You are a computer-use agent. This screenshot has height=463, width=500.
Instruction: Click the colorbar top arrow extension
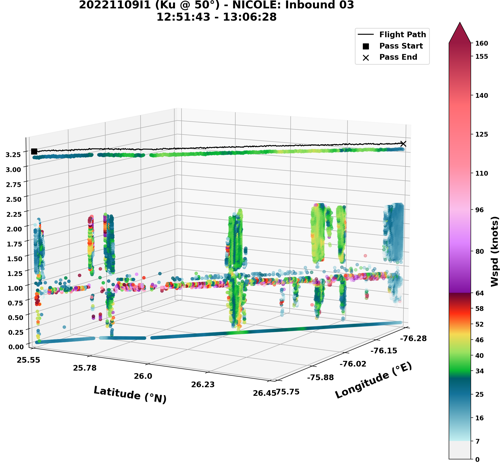[x=460, y=33]
